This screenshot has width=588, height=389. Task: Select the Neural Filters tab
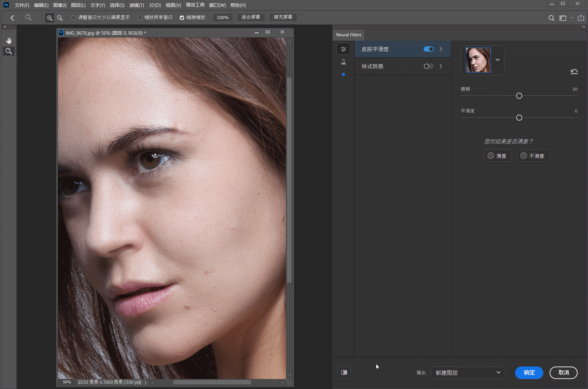click(349, 35)
